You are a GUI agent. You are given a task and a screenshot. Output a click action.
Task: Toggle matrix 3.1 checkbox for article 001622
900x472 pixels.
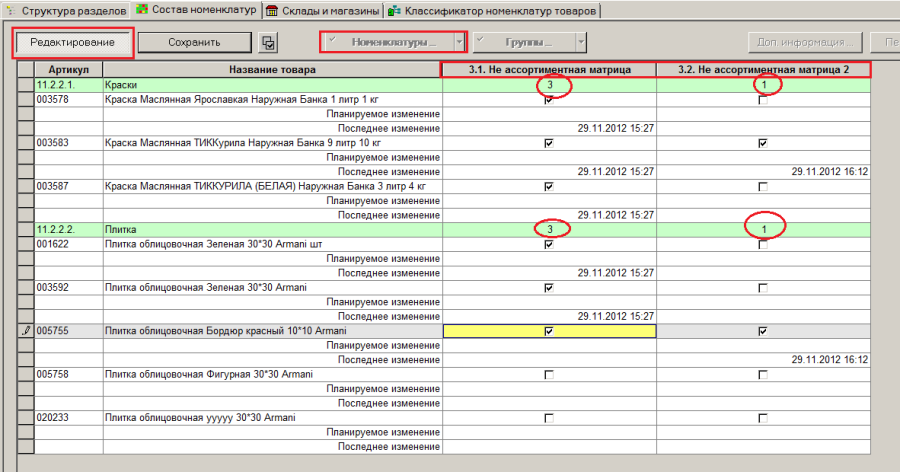point(549,245)
